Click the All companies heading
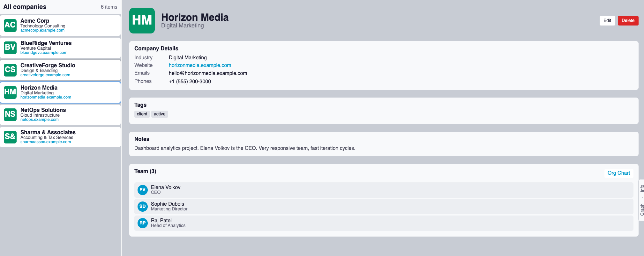The height and width of the screenshot is (256, 644). [25, 7]
